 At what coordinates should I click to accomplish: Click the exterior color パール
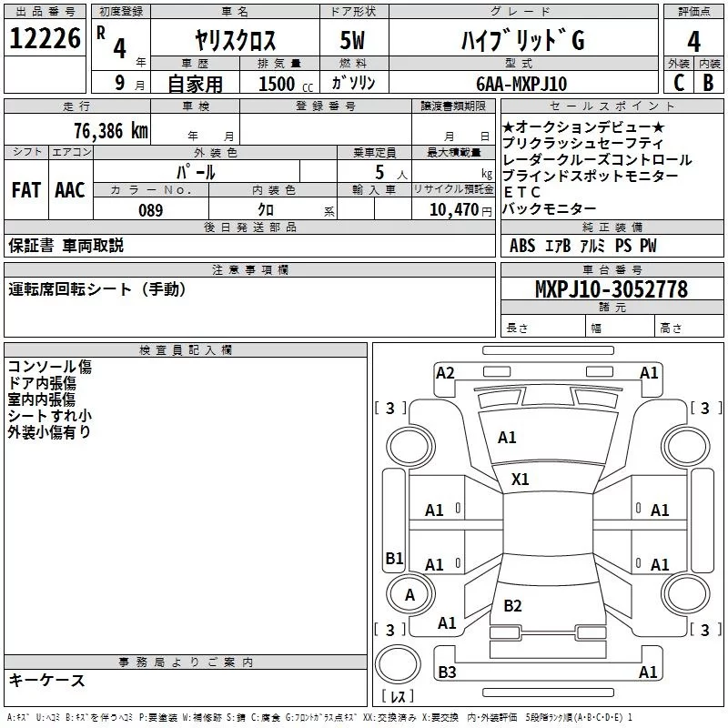tap(196, 172)
